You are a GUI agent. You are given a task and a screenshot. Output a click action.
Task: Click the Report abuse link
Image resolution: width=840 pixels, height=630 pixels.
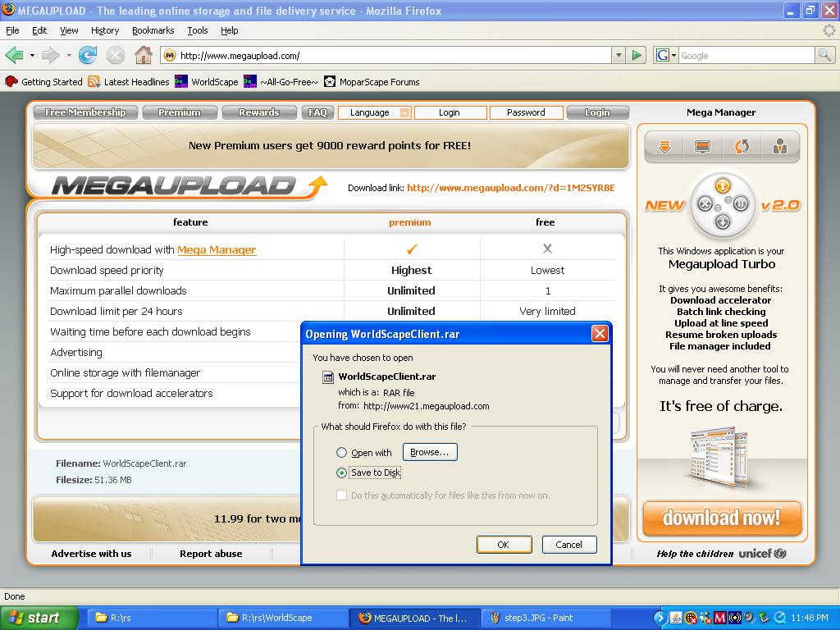(x=211, y=554)
